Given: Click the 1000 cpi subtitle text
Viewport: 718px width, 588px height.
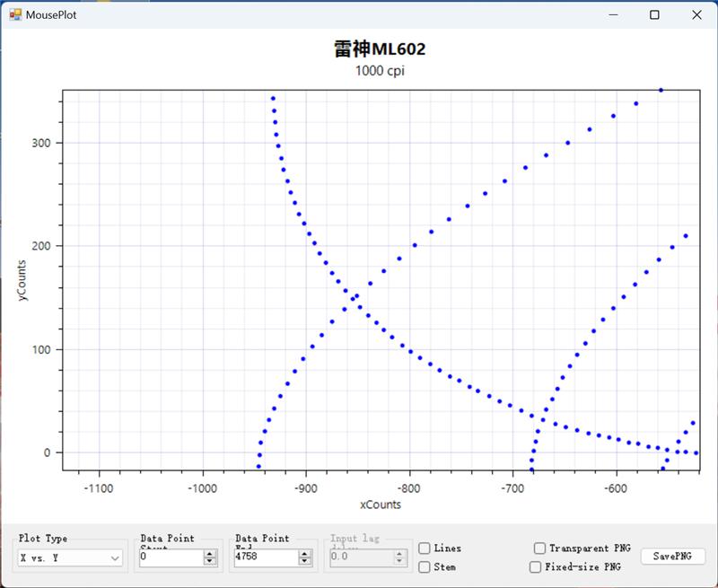Looking at the screenshot, I should 380,71.
